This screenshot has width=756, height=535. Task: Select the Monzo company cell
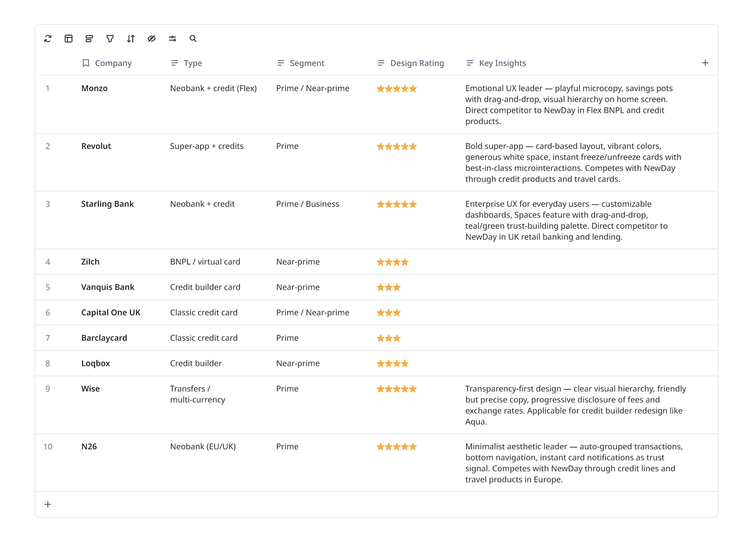(94, 88)
